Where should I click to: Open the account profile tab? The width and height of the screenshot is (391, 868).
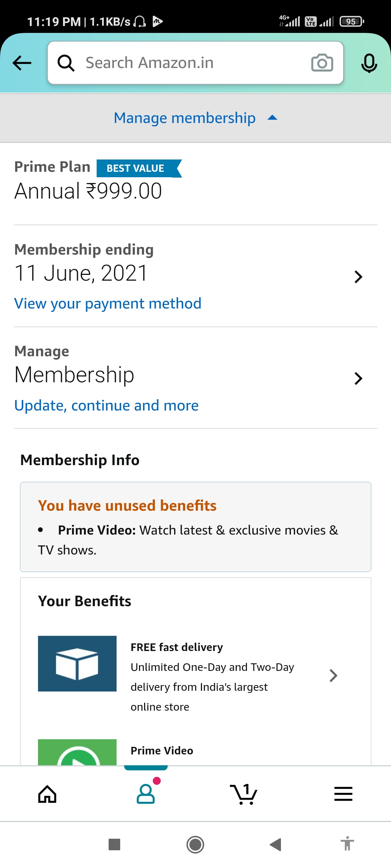[x=146, y=793]
